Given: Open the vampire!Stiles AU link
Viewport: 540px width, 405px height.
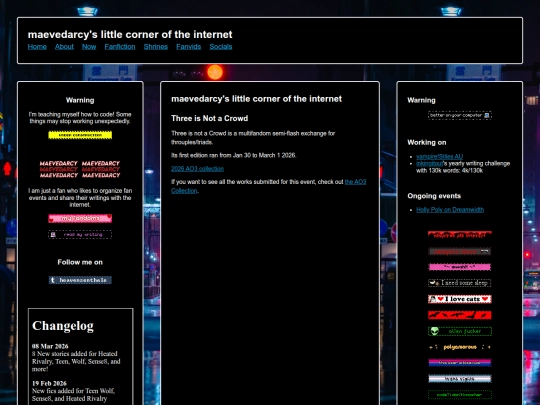Looking at the screenshot, I should pyautogui.click(x=439, y=156).
